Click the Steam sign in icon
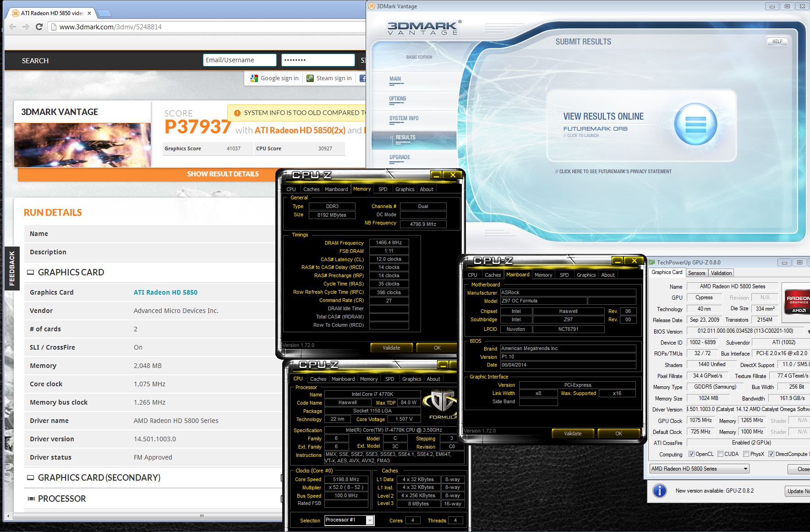 pyautogui.click(x=310, y=78)
